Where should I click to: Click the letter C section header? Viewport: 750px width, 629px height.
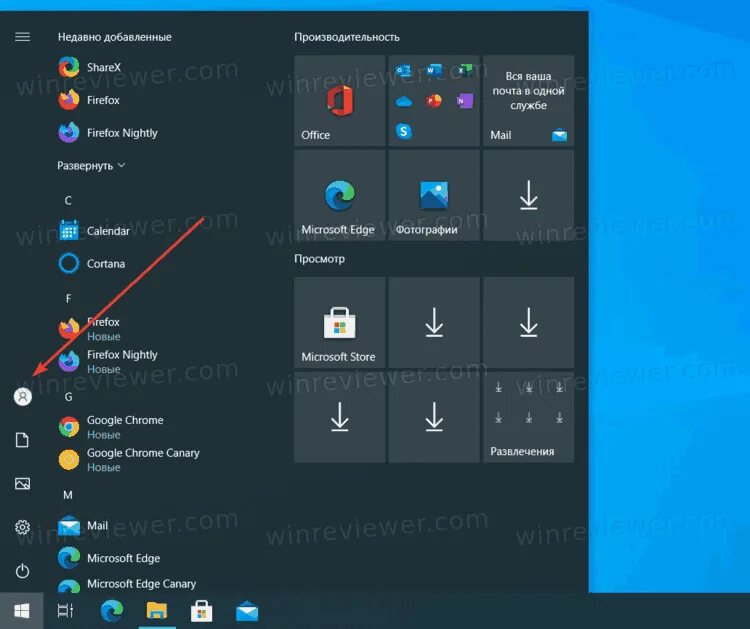coord(68,200)
